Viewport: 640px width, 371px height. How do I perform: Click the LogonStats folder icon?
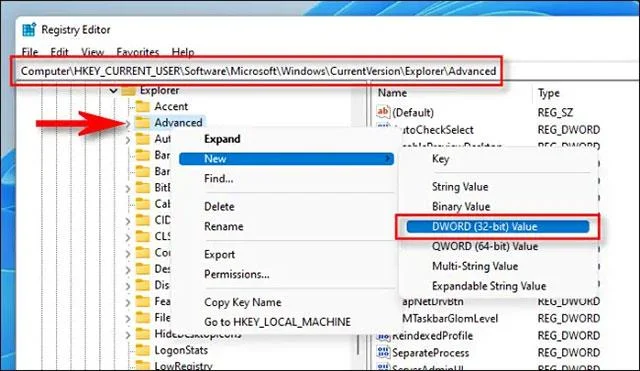pos(142,350)
